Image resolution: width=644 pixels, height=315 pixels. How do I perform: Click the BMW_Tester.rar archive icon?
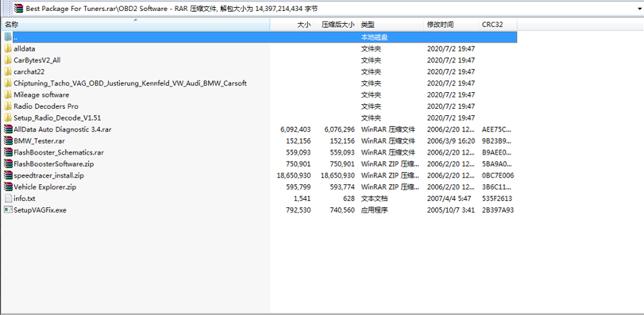(8, 141)
